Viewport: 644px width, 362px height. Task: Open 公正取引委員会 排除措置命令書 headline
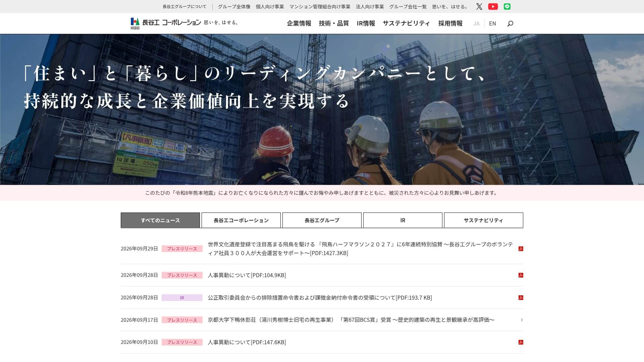(320, 298)
